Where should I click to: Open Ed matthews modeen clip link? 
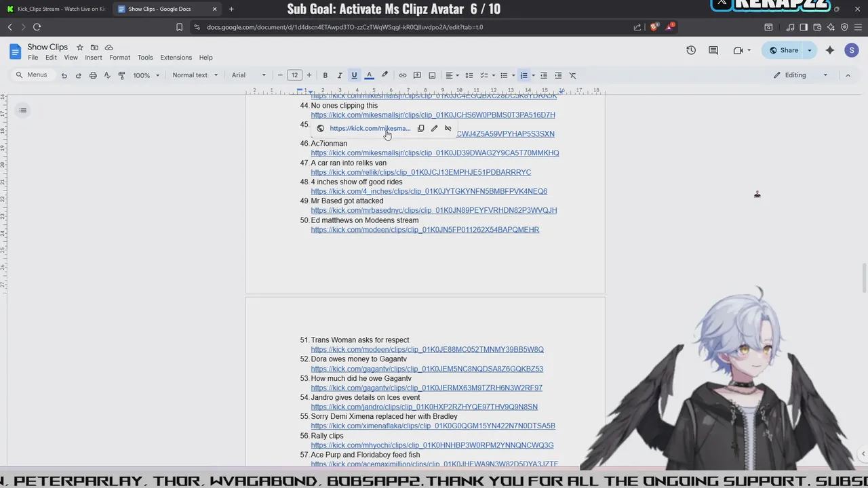click(x=425, y=230)
